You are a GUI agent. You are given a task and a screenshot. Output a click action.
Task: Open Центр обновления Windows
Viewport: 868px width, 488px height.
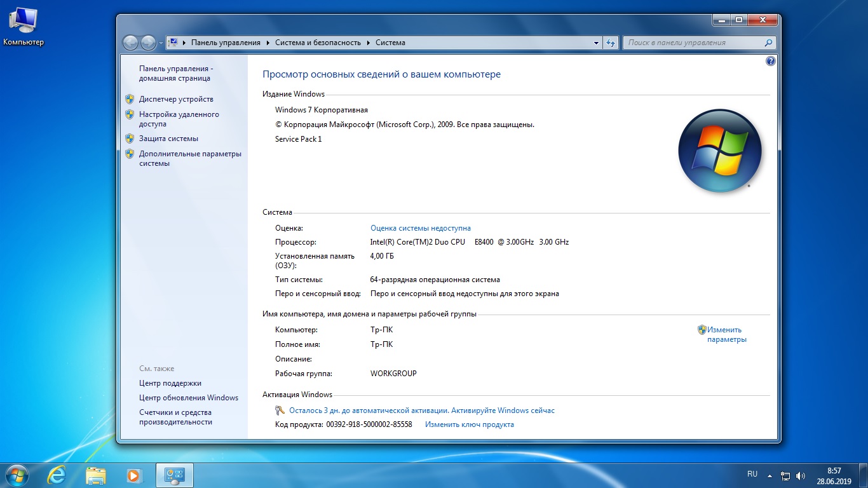(x=189, y=398)
